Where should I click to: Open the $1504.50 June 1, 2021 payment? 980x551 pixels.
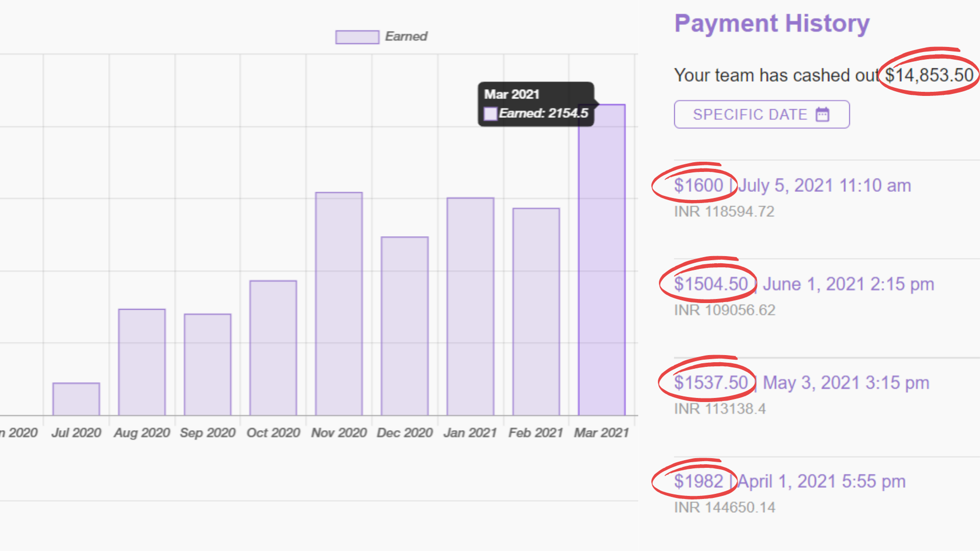point(803,284)
